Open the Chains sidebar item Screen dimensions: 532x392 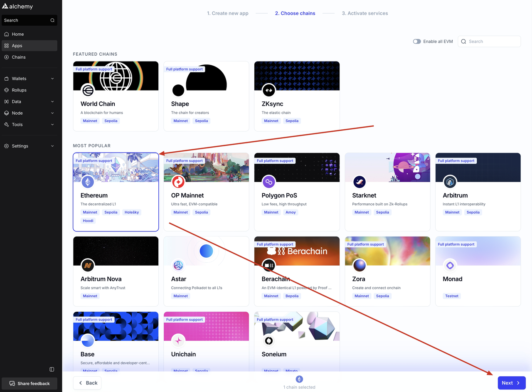click(x=19, y=57)
